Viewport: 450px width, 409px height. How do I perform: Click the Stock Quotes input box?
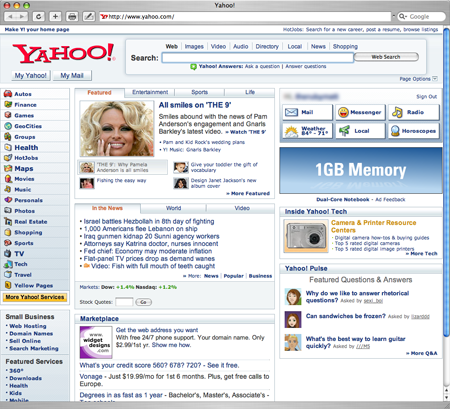pyautogui.click(x=124, y=302)
